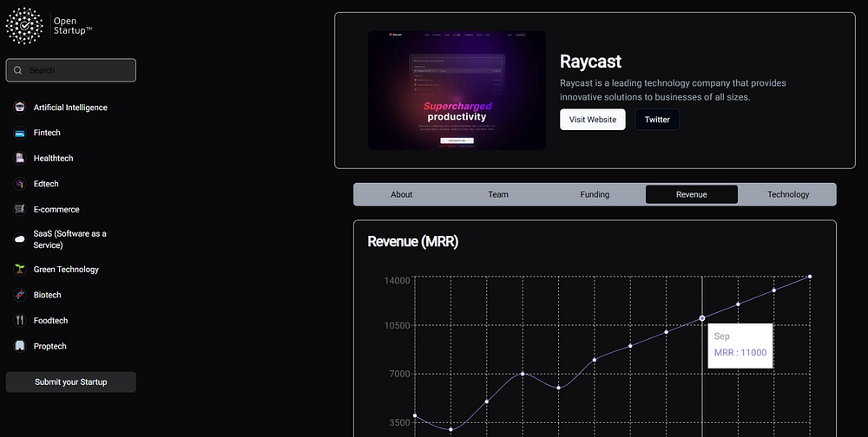Viewport: 868px width, 437px height.
Task: Click the highest data point on MRR chart
Action: click(x=810, y=277)
